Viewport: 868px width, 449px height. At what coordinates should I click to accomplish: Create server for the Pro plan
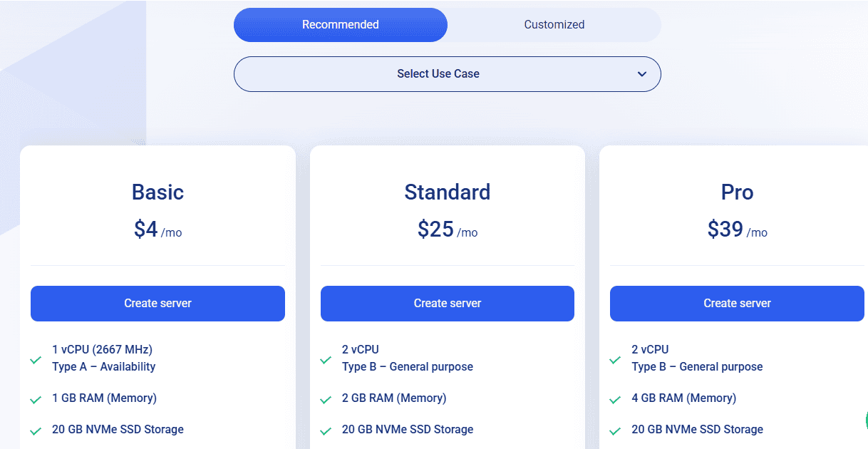coord(737,304)
